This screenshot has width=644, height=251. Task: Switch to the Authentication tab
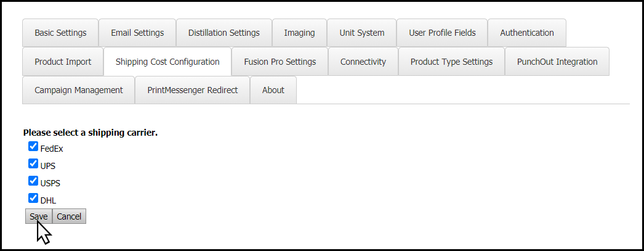(x=527, y=33)
